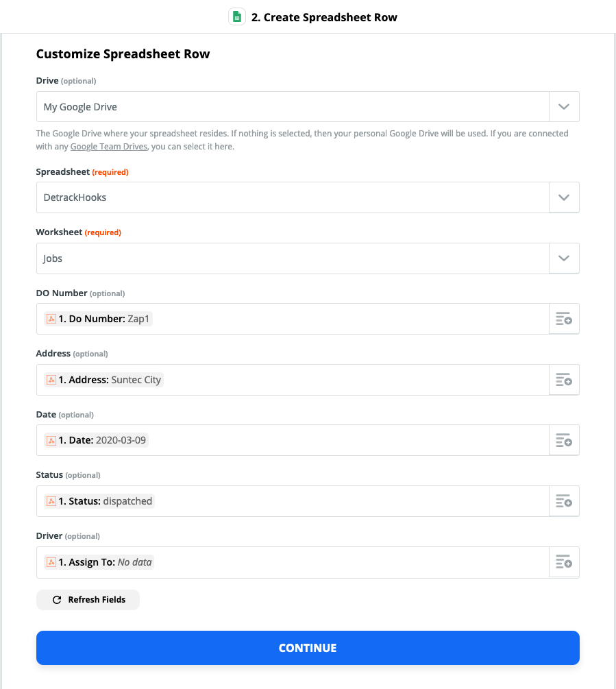Image resolution: width=616 pixels, height=689 pixels.
Task: Click the Google Sheets icon in header
Action: coord(236,17)
